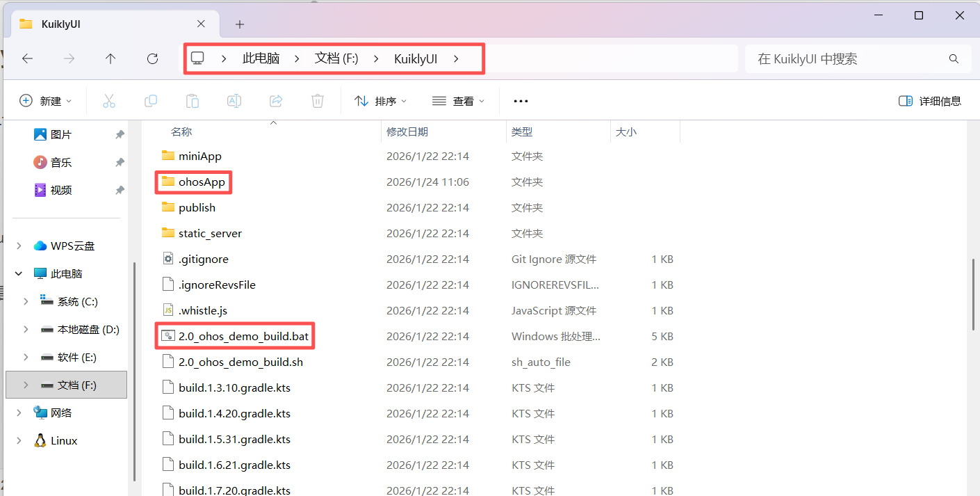Click 此电脑 in the address breadcrumb

pos(261,59)
